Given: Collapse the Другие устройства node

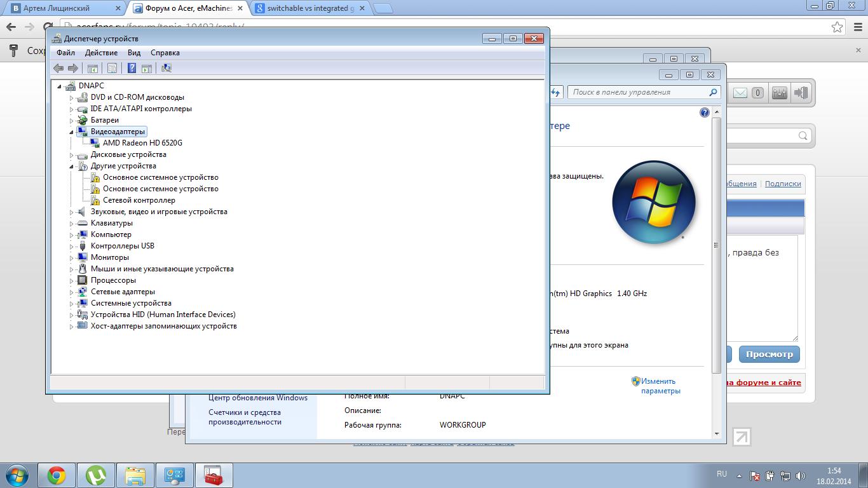Looking at the screenshot, I should [x=72, y=166].
